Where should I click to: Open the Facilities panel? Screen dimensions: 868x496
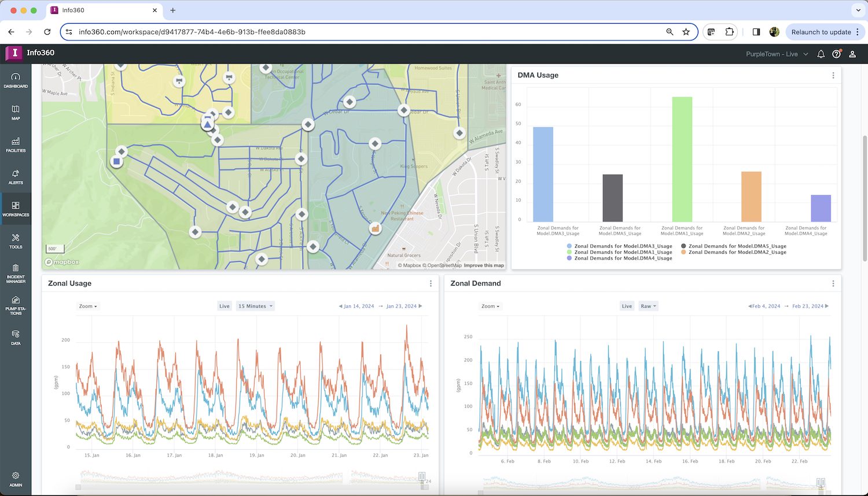click(16, 146)
